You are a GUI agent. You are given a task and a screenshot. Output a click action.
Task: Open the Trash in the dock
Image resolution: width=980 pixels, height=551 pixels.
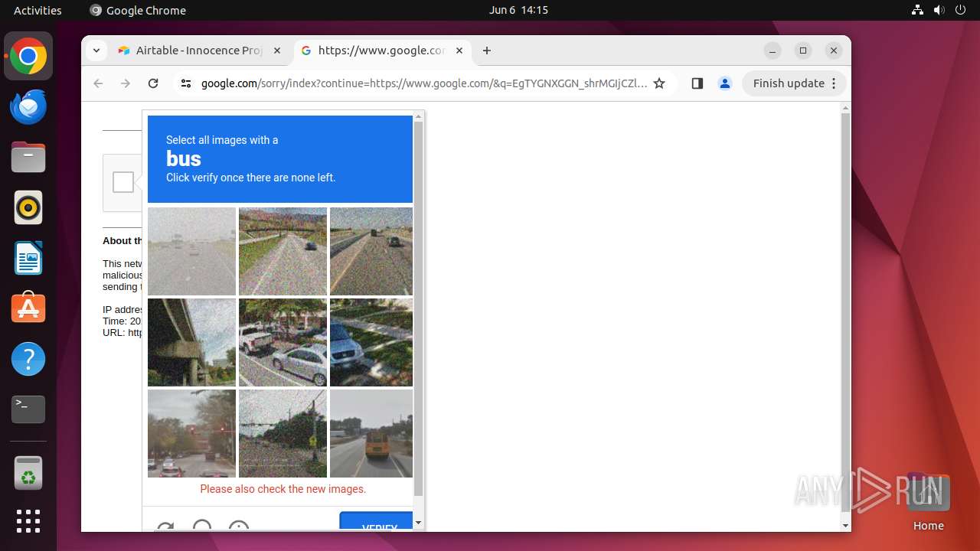click(x=28, y=473)
